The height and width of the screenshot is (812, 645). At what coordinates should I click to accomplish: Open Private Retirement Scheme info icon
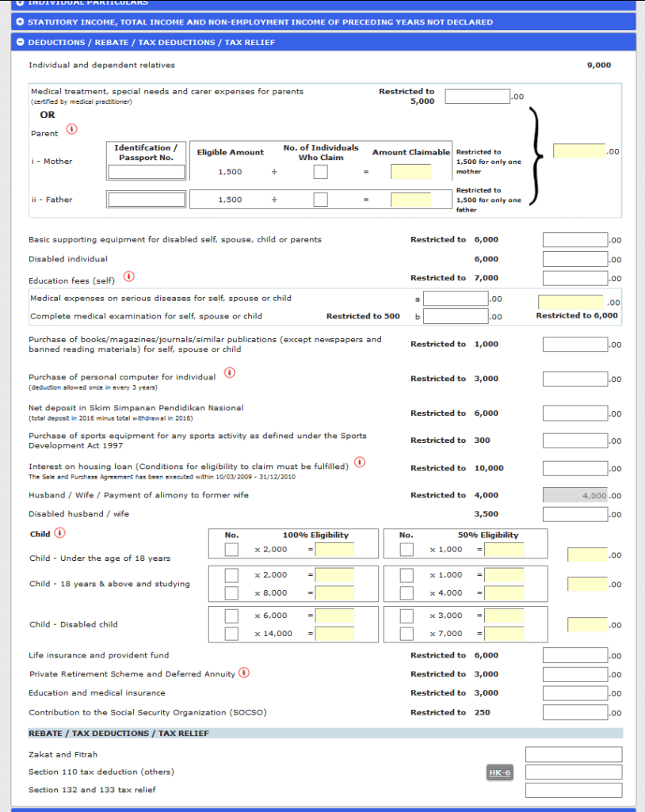244,673
